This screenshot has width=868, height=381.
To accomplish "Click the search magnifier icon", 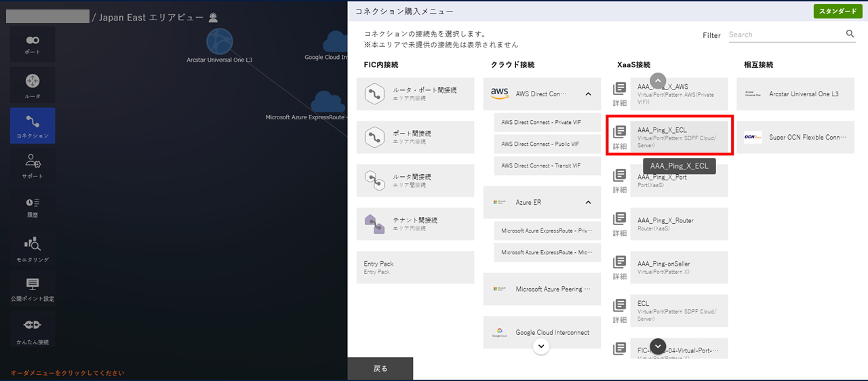I will (850, 34).
